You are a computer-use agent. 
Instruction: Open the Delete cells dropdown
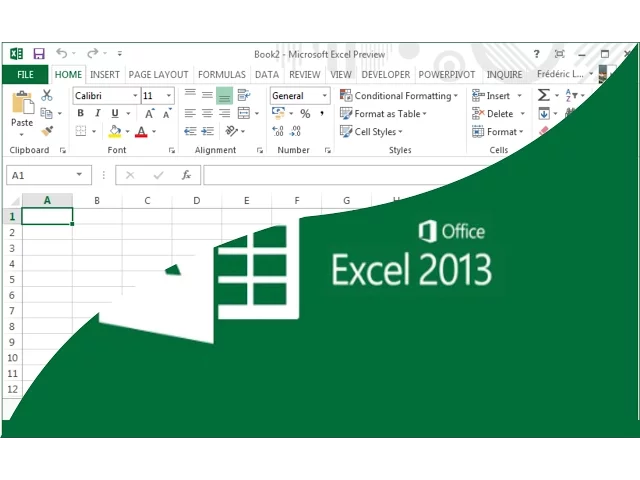pyautogui.click(x=522, y=113)
